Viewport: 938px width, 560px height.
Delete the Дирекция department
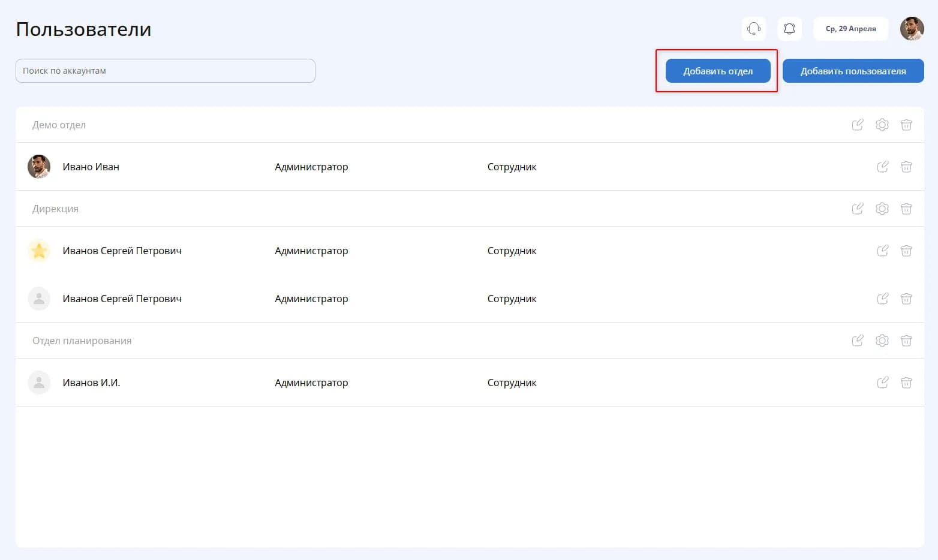[x=906, y=209]
